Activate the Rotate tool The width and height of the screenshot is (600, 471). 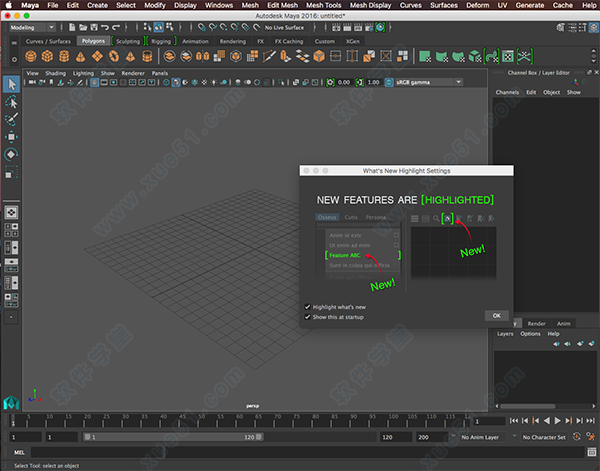[11, 154]
